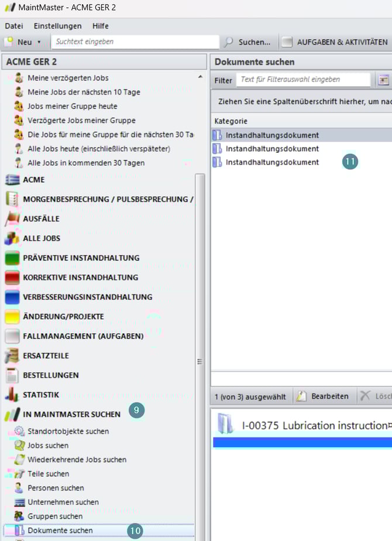392x541 pixels.
Task: Click the Bearbeiten button
Action: (x=324, y=396)
